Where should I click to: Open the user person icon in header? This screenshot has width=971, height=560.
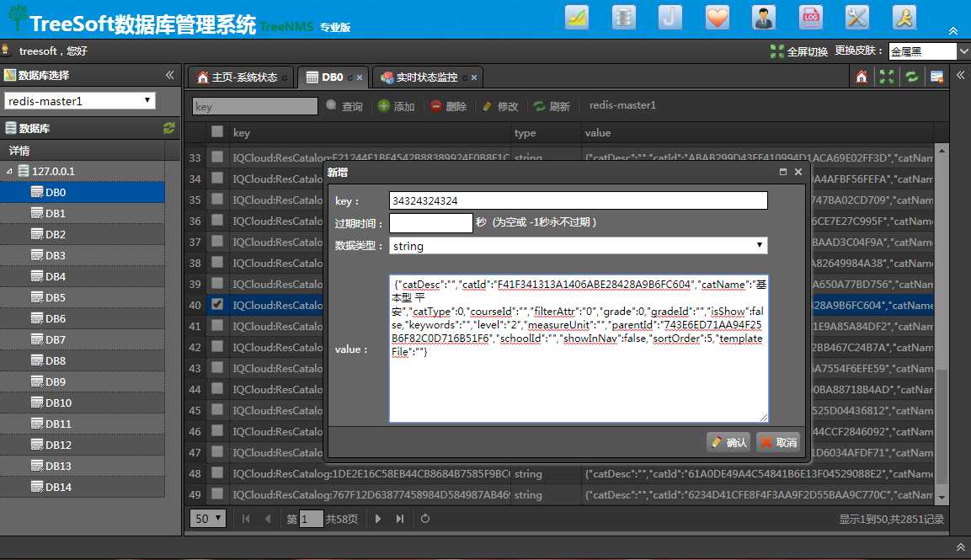click(764, 18)
